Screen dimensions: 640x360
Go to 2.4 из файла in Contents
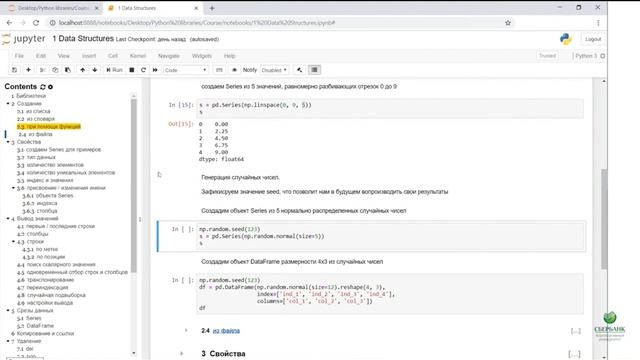pos(35,134)
